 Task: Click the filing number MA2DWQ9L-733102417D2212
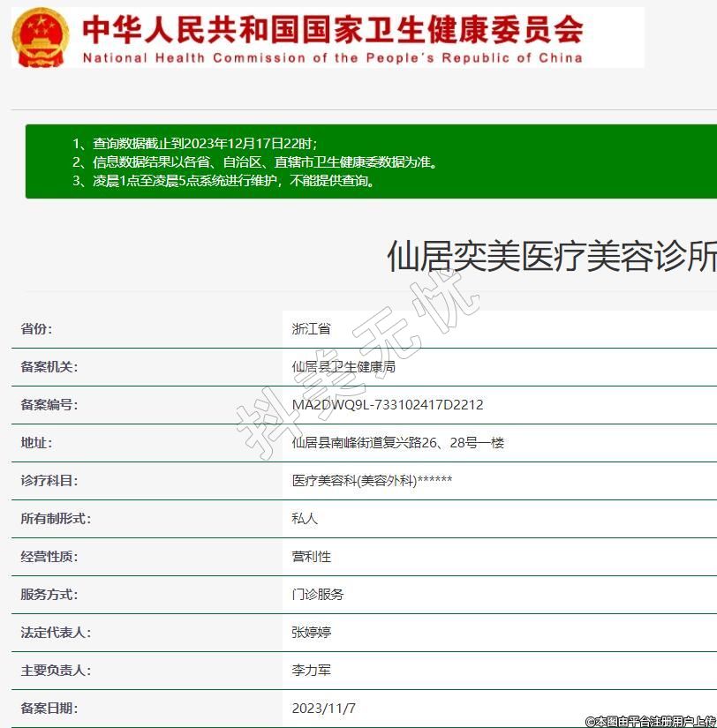point(388,405)
